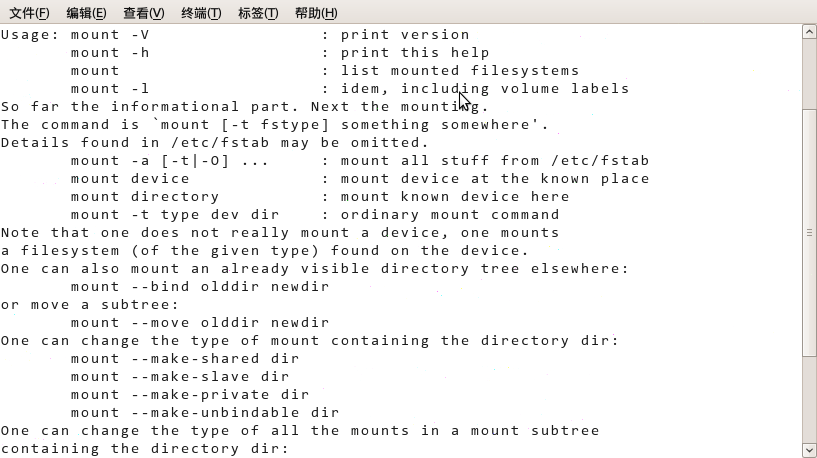This screenshot has width=817, height=458.
Task: Open the 帮助(H) menu
Action: point(316,13)
